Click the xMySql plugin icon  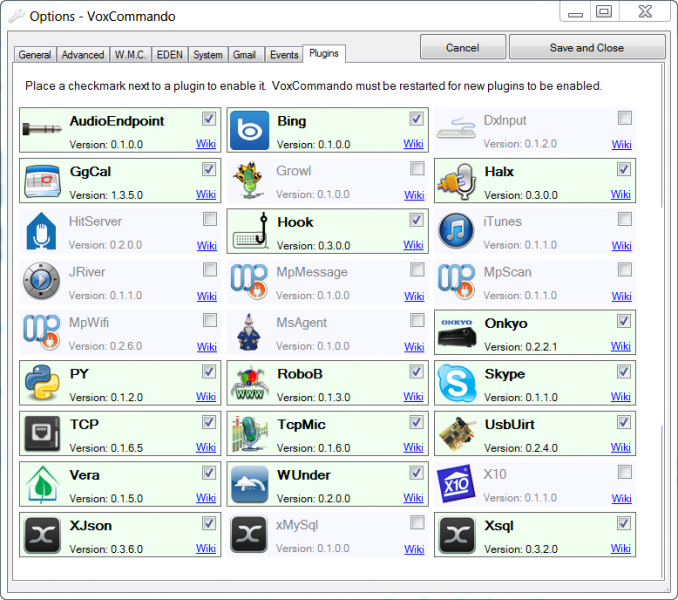pyautogui.click(x=249, y=534)
